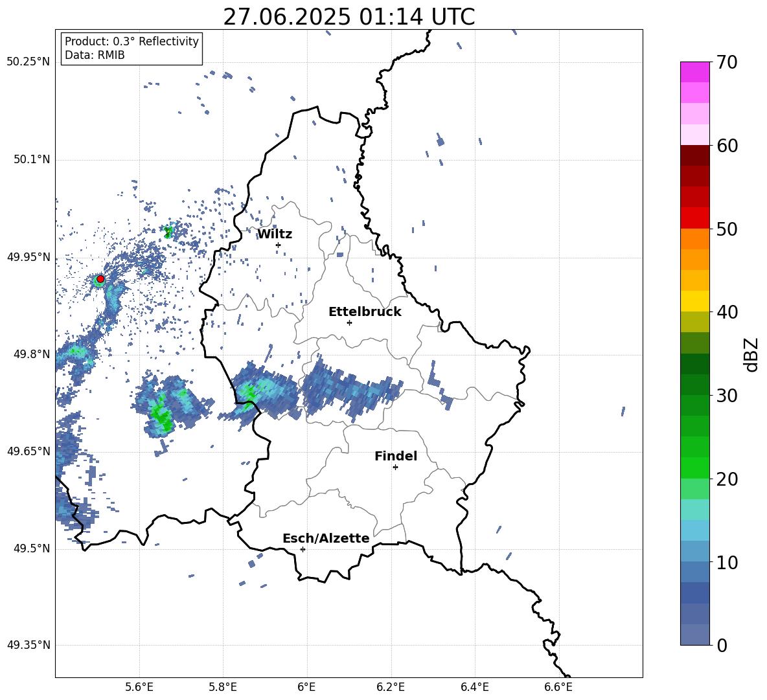
Task: Click the bright green 20 dBZ colorbar band
Action: tap(694, 468)
